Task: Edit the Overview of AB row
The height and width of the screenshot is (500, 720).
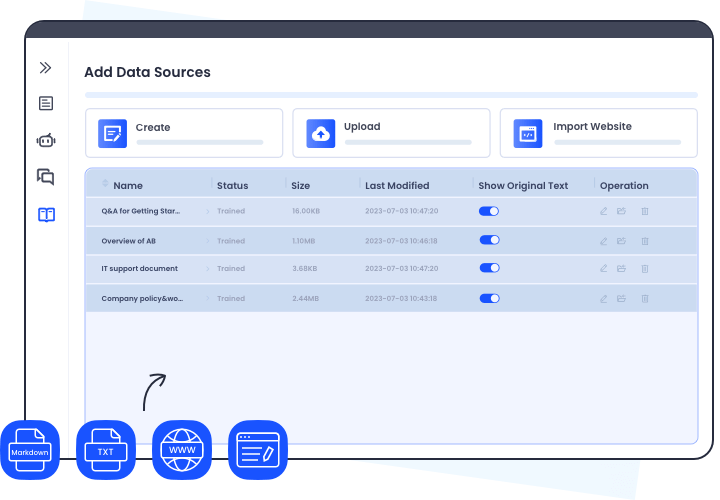Action: coord(603,241)
